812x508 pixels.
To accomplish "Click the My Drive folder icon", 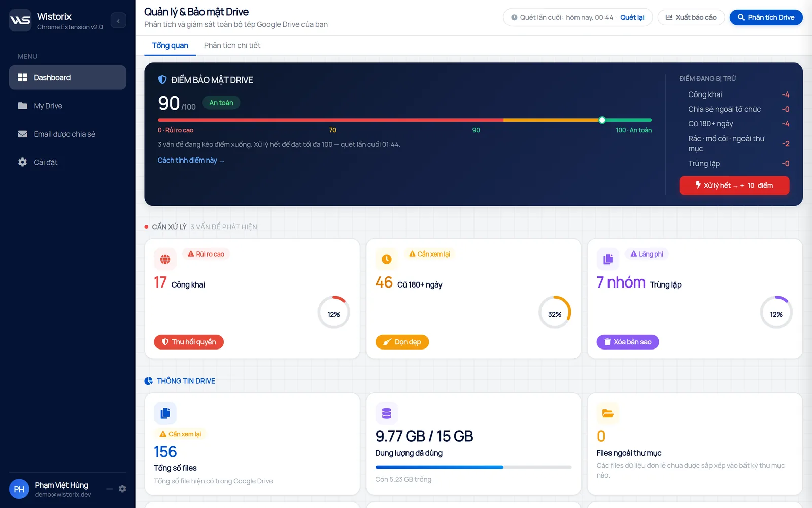I will (22, 106).
